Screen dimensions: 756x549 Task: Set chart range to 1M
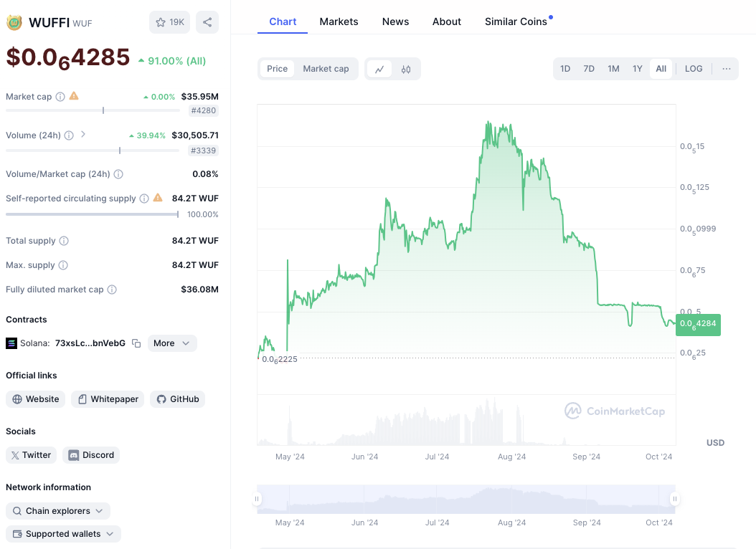[613, 69]
